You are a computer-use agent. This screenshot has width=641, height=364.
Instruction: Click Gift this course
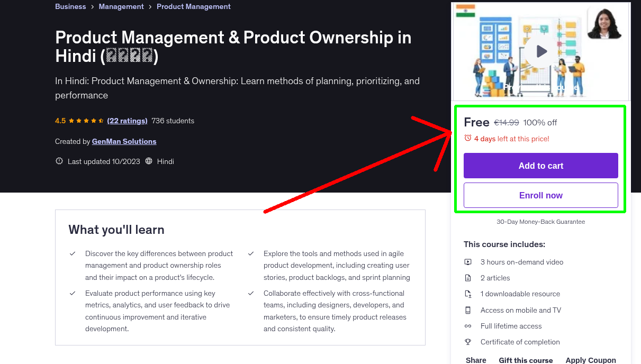click(526, 359)
